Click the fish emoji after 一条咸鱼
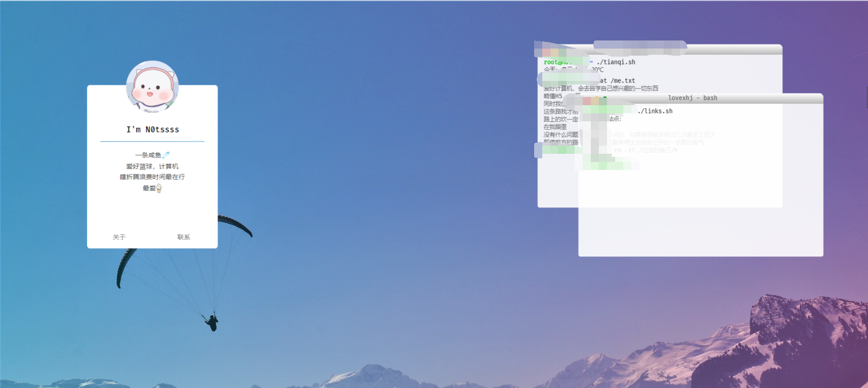868x388 pixels. point(166,155)
